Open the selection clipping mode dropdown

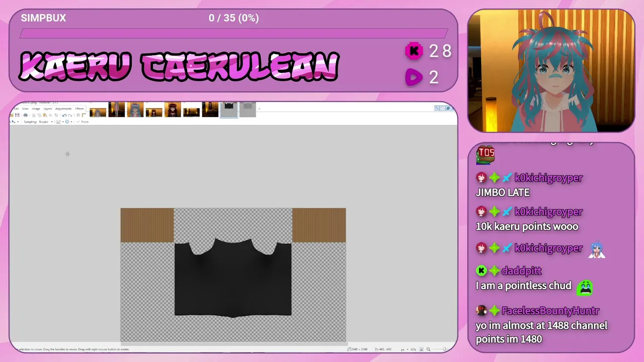pos(60,122)
